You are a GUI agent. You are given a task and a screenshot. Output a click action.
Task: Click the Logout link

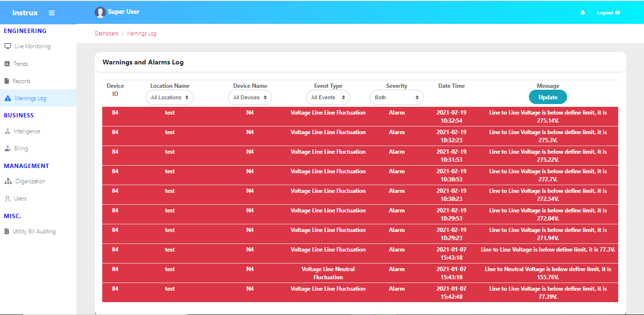(608, 13)
